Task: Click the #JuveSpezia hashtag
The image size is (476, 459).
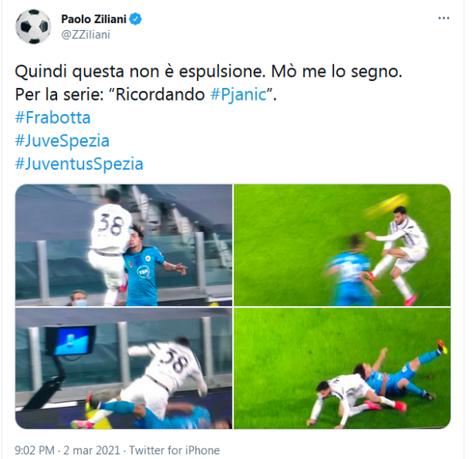Action: 62,141
